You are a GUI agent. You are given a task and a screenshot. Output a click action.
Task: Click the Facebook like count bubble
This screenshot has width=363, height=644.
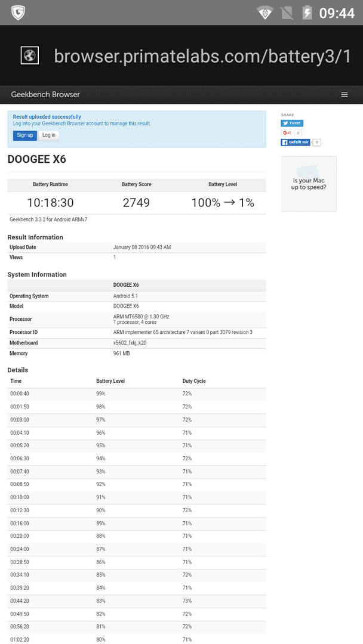[x=316, y=142]
